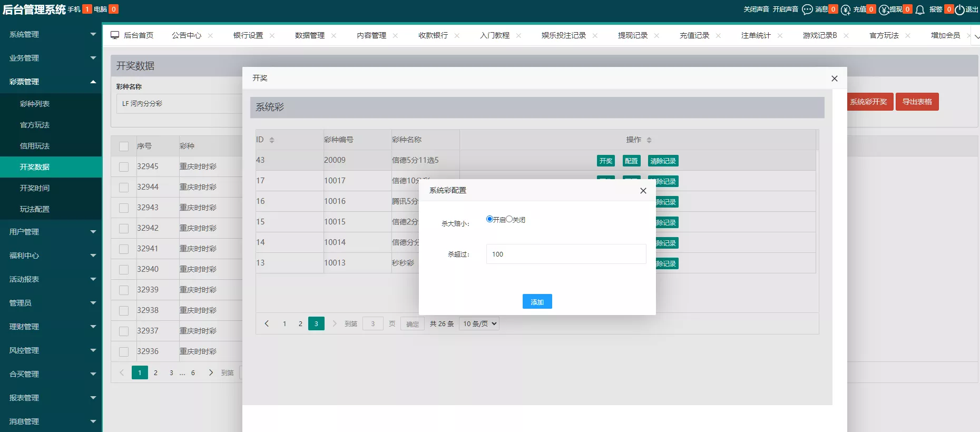Close the 系统彩配置 dialog
The width and height of the screenshot is (980, 432).
coord(643,191)
